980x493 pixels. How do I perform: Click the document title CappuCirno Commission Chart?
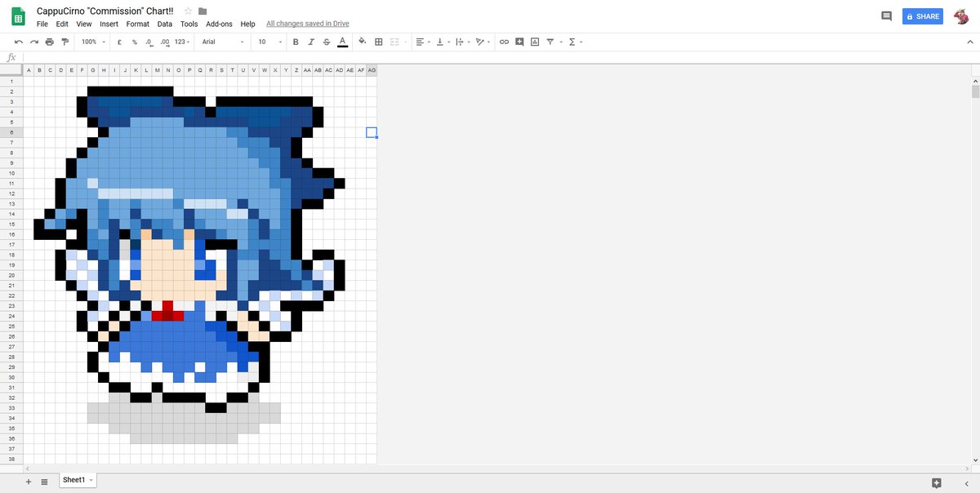[105, 11]
